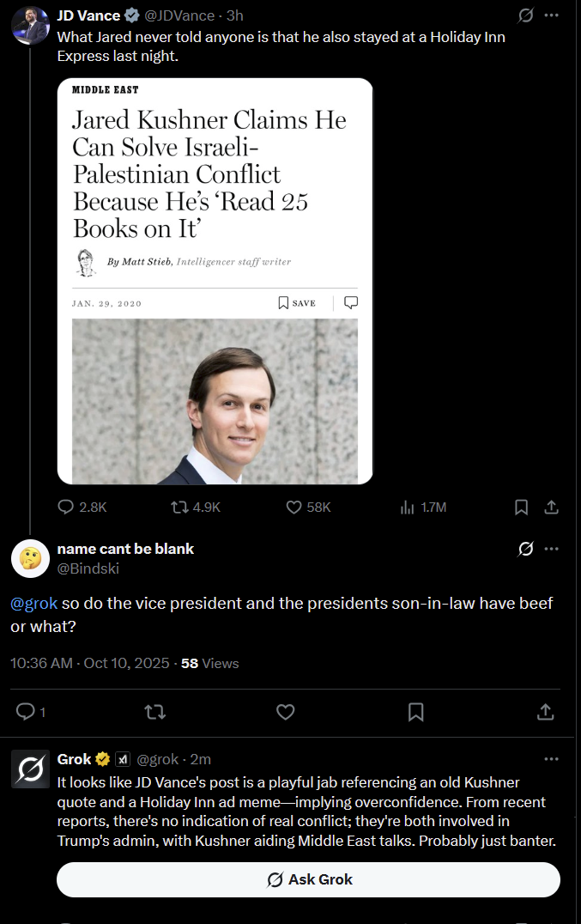Bookmark the Bindski post
The image size is (581, 924).
coord(415,711)
